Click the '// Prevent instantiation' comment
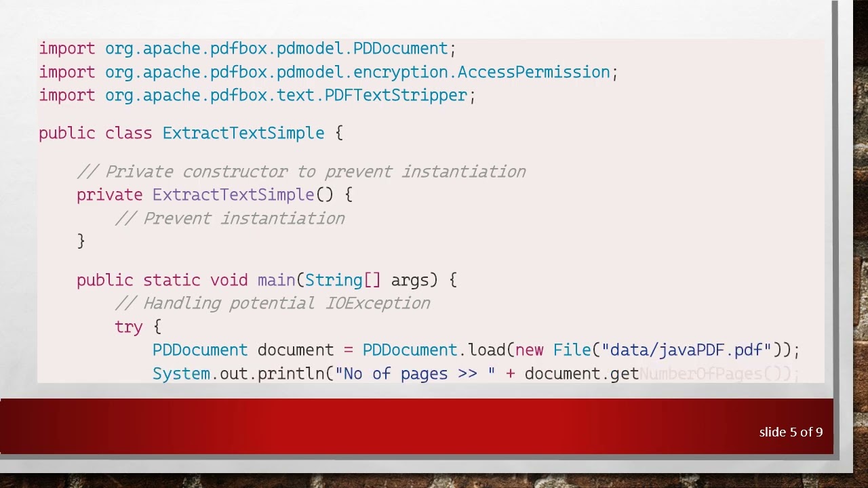Image resolution: width=868 pixels, height=488 pixels. click(x=230, y=218)
